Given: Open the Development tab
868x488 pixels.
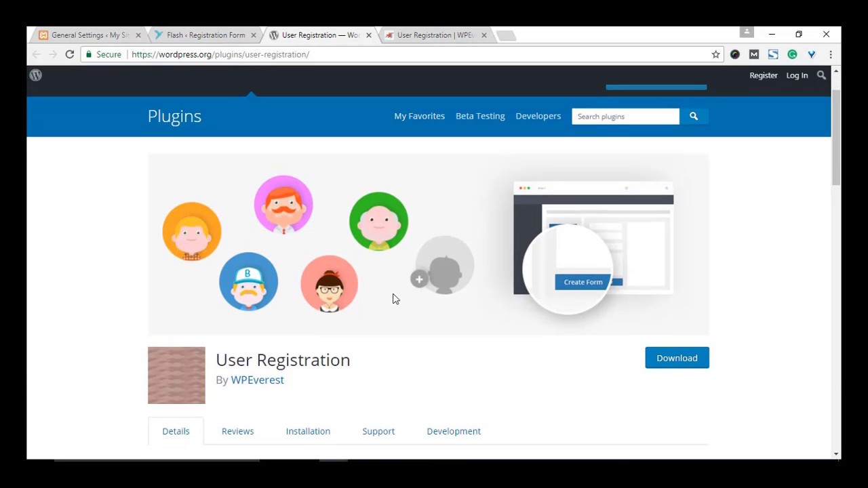Looking at the screenshot, I should coord(454,431).
